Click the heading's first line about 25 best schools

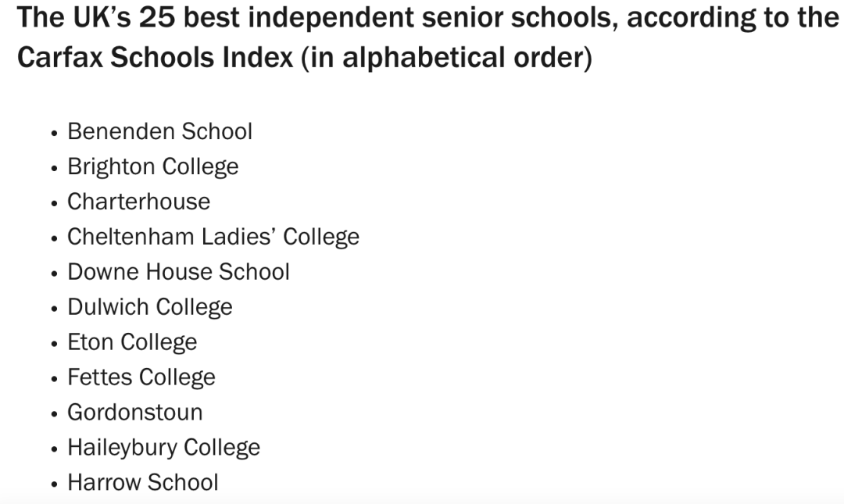[428, 18]
